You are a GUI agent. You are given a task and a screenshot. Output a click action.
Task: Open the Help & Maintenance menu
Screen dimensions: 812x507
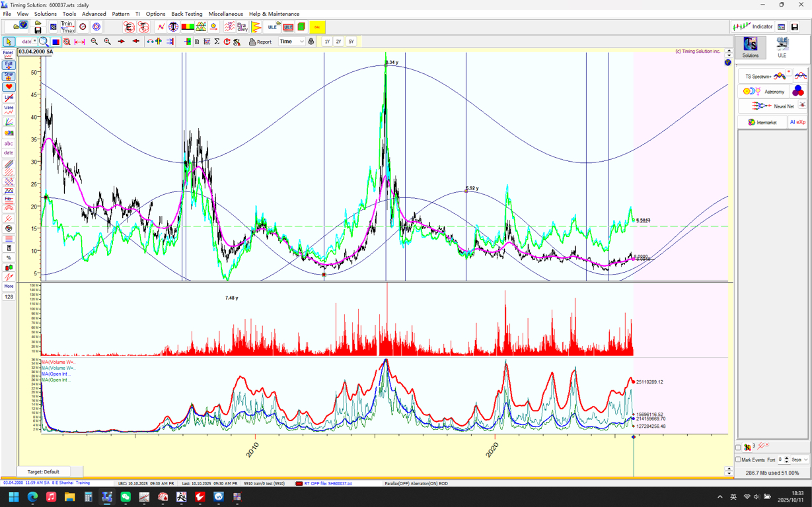[x=274, y=14]
